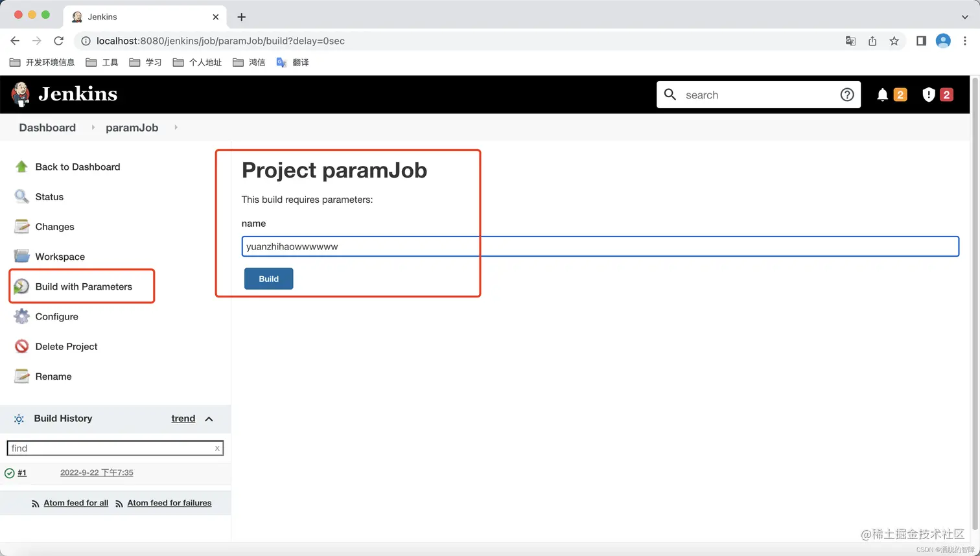Screen dimensions: 980x556
Task: Go back in browser history
Action: (15, 41)
